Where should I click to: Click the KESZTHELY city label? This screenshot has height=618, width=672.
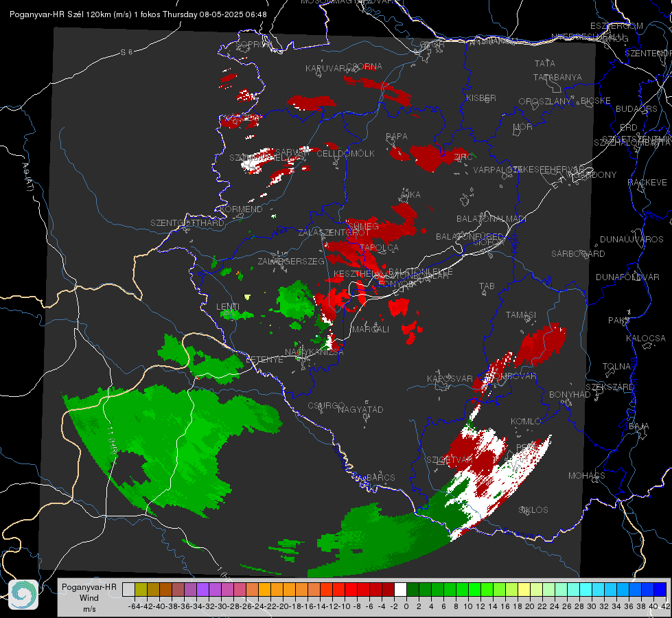pyautogui.click(x=358, y=273)
